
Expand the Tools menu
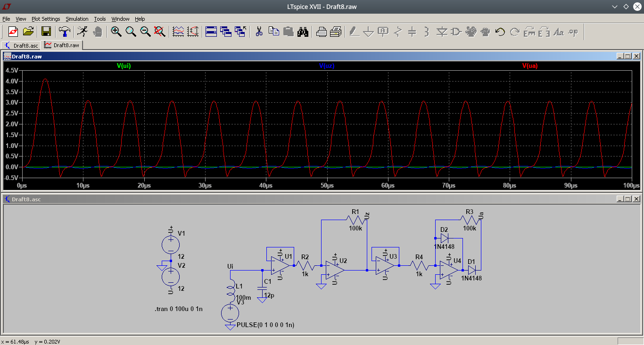100,19
